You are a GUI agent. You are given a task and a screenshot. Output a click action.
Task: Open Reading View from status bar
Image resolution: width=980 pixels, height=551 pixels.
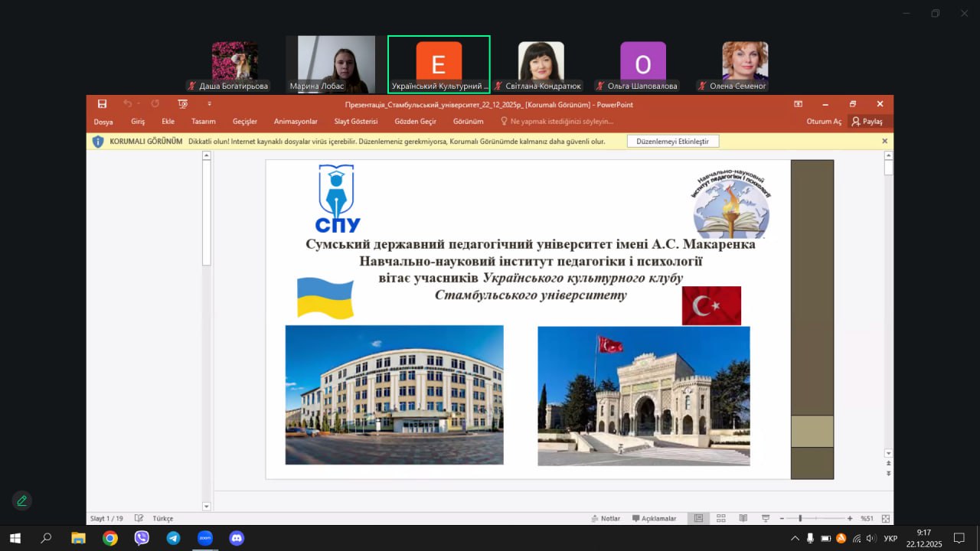pos(743,518)
